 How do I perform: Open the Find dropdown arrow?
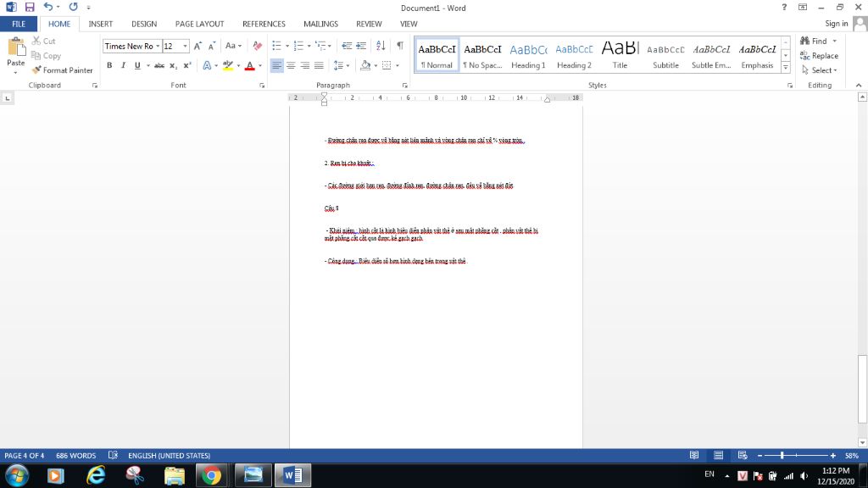835,41
